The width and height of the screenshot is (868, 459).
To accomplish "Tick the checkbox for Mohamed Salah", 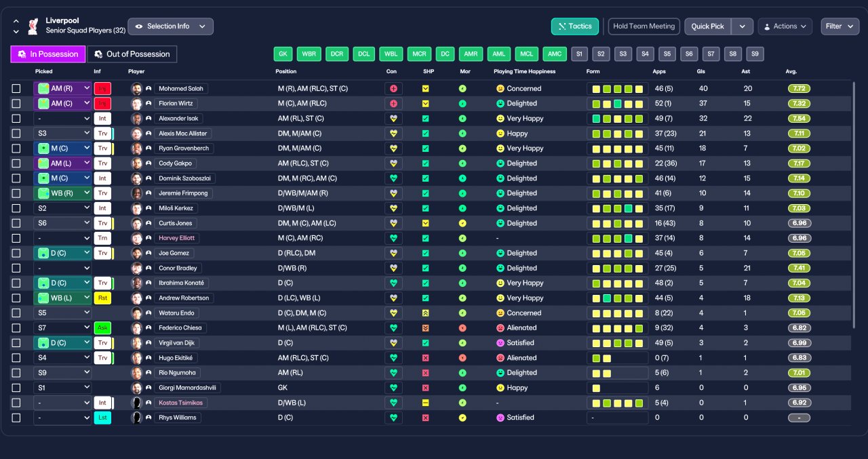I will [x=16, y=88].
